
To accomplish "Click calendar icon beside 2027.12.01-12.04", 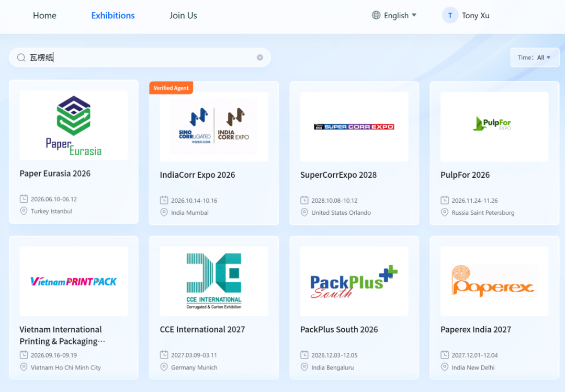I will [445, 355].
